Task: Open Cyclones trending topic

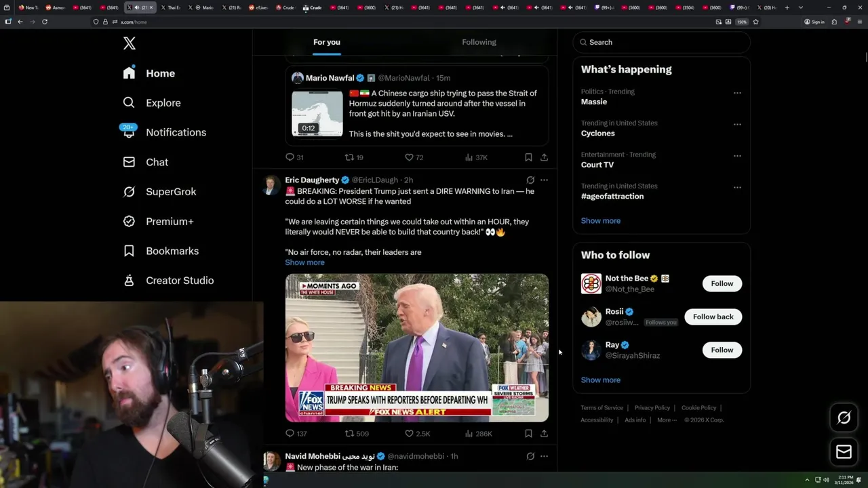Action: click(597, 134)
